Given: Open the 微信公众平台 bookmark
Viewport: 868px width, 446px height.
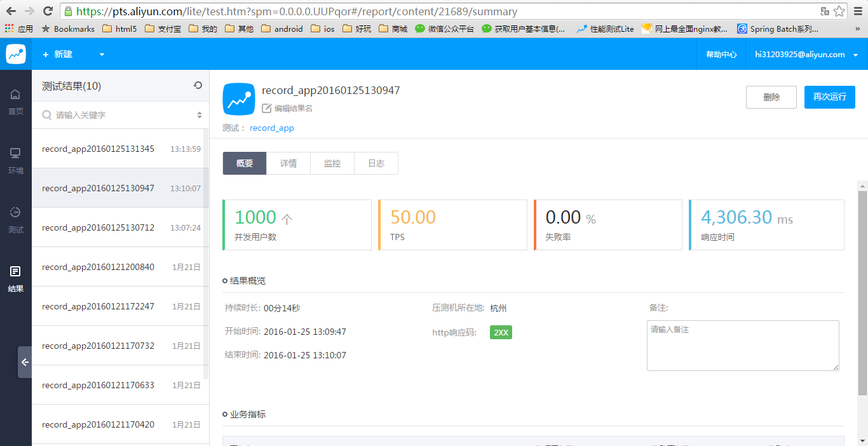Looking at the screenshot, I should click(x=444, y=29).
